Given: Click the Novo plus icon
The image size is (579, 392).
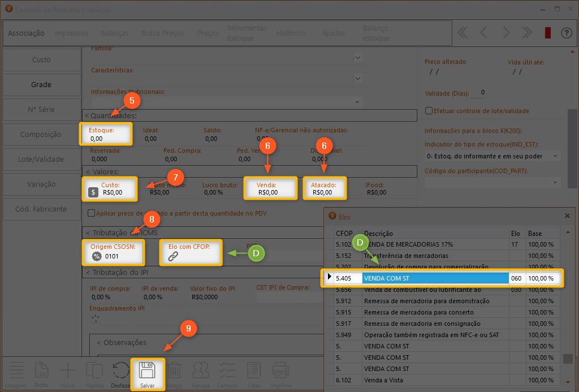Looking at the screenshot, I should pyautogui.click(x=68, y=371).
